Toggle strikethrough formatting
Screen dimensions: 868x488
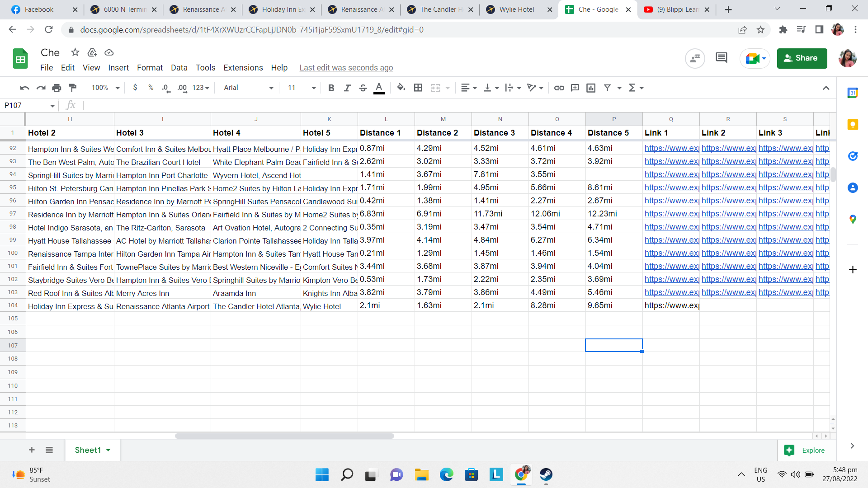click(x=363, y=88)
